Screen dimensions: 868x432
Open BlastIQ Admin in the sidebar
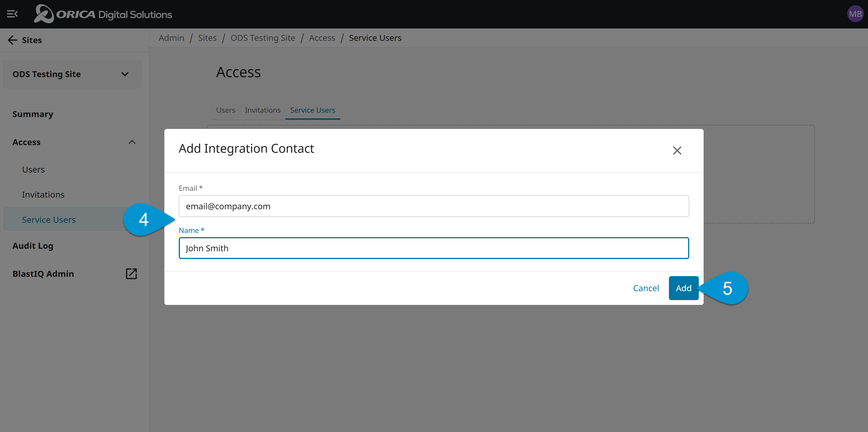pos(43,274)
